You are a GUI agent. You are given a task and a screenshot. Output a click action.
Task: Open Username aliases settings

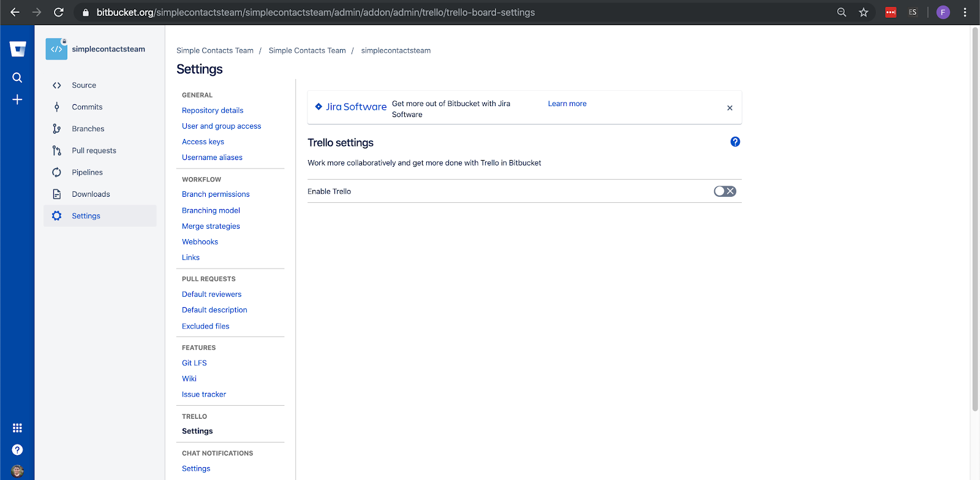(x=212, y=158)
